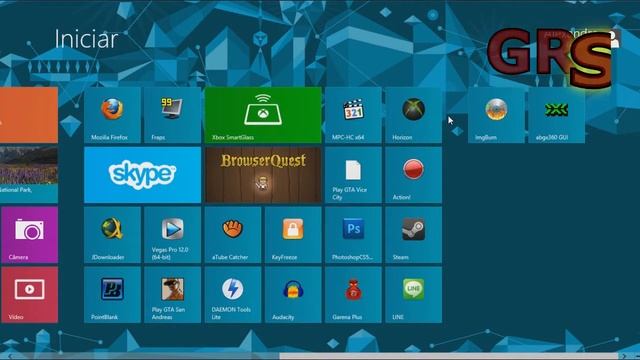Open the Vídeo tile
Screen dimensions: 640x360
click(29, 295)
